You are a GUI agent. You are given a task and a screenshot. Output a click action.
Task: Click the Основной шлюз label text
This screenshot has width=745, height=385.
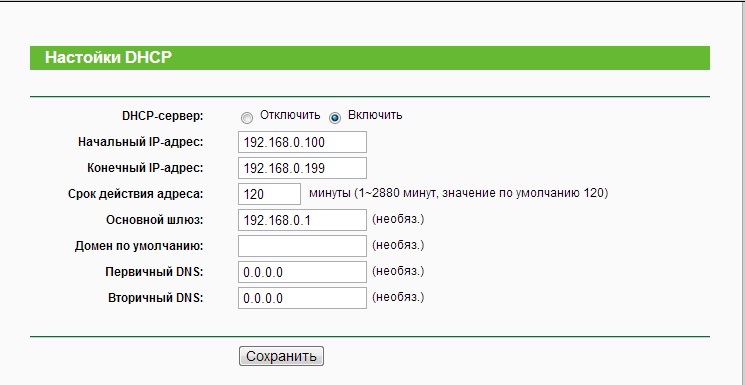(155, 220)
